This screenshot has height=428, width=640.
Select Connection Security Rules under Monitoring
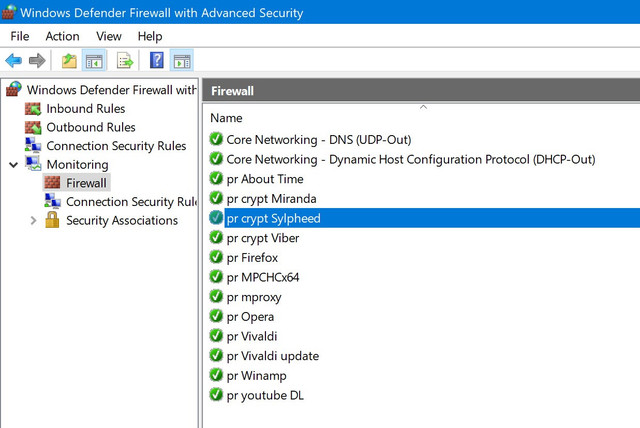[x=131, y=202]
